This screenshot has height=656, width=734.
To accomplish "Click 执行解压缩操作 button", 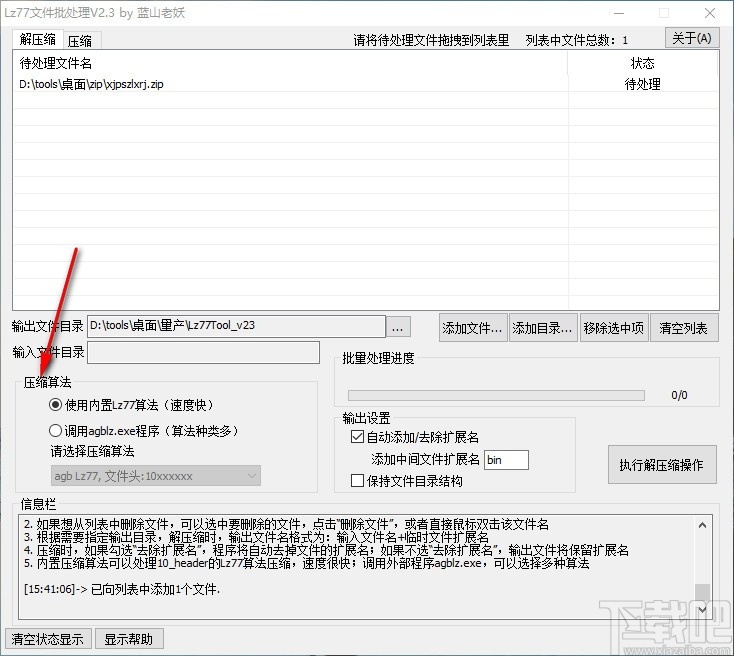I will coord(661,464).
